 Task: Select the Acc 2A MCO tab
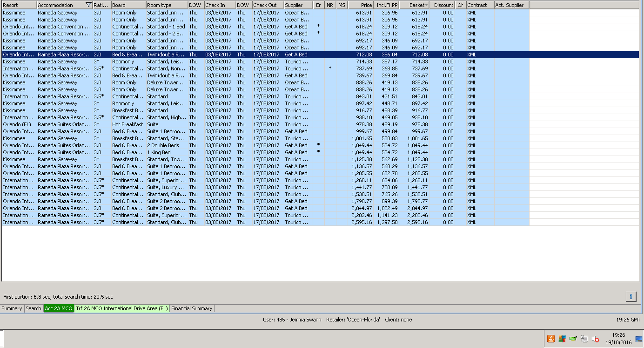coord(59,308)
